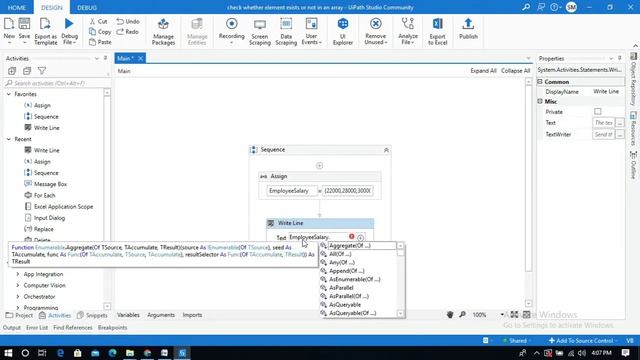Toggle the Private checkbox in Properties
Viewport: 640px width, 360px height.
click(x=598, y=111)
